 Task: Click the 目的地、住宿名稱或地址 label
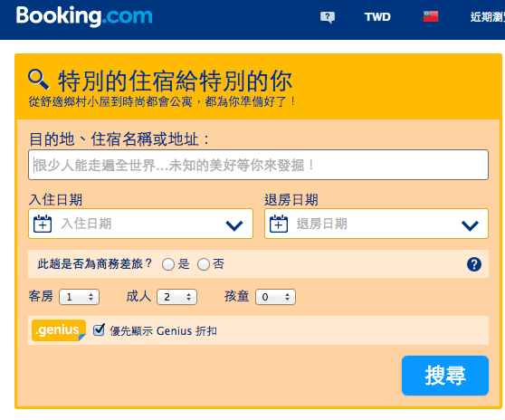tap(119, 139)
